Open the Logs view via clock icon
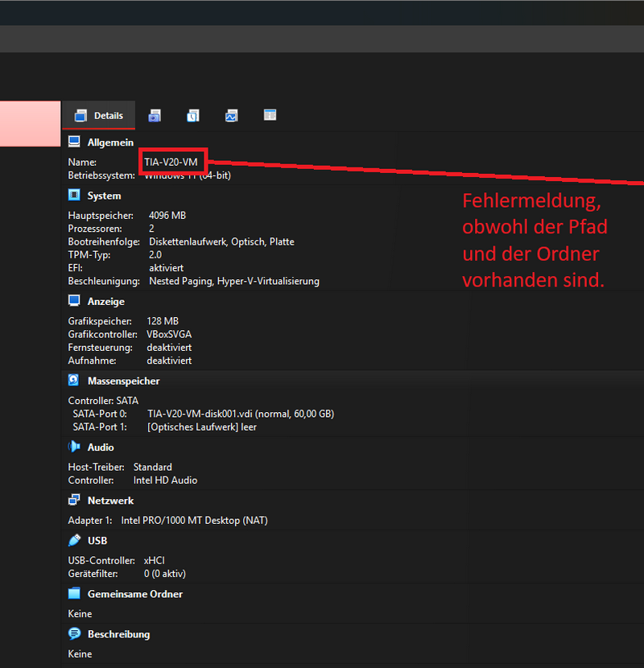This screenshot has width=644, height=668. click(193, 115)
